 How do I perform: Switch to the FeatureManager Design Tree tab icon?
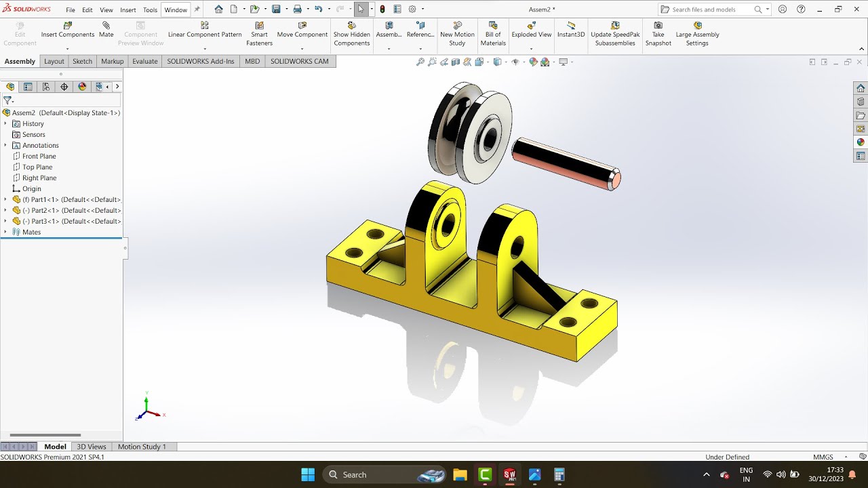tap(10, 87)
